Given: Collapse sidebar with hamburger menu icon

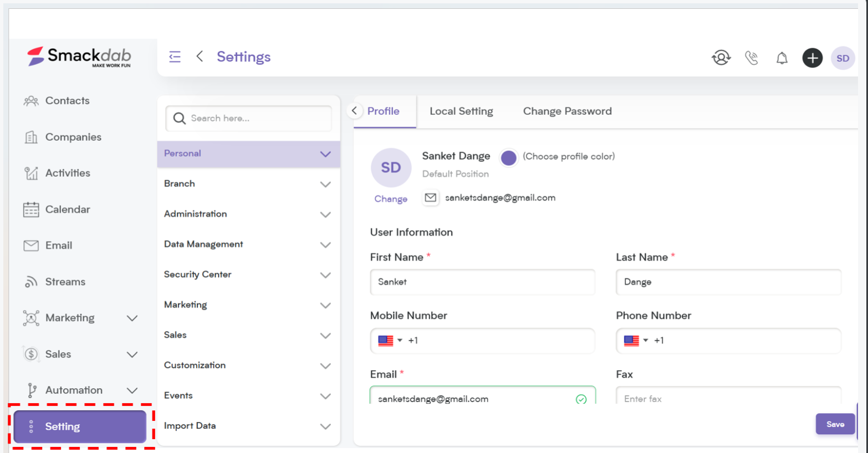Looking at the screenshot, I should click(x=175, y=57).
